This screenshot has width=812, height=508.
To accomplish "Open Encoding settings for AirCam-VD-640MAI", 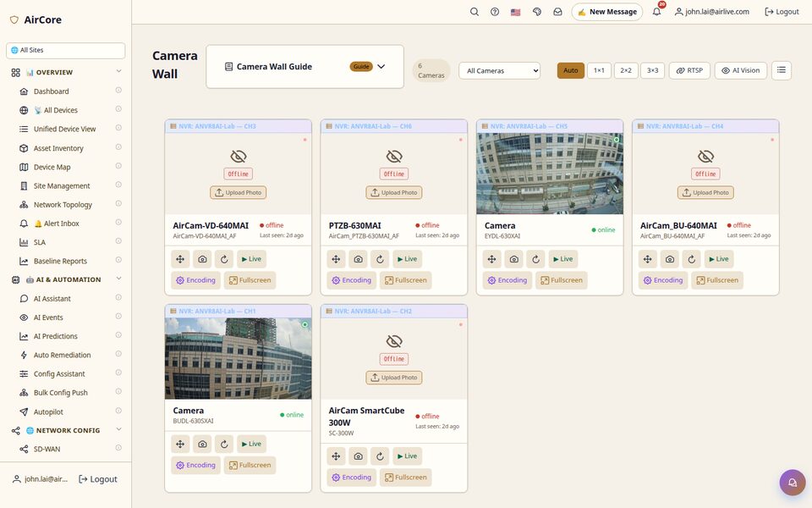I will [x=195, y=280].
